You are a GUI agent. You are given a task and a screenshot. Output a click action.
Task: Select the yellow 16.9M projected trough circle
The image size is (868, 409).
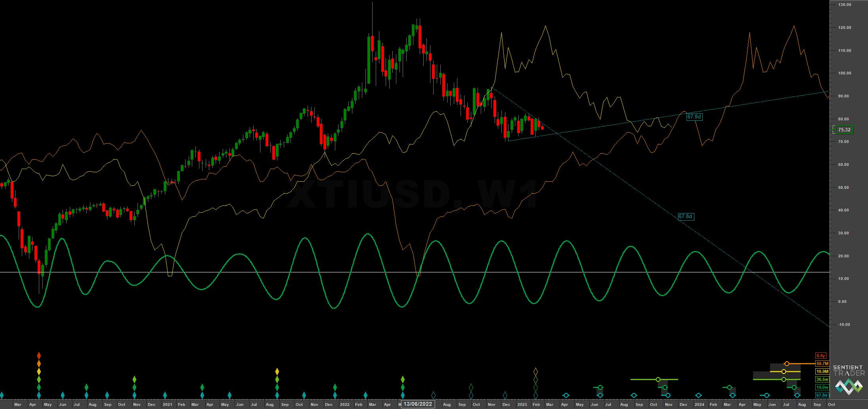[784, 371]
